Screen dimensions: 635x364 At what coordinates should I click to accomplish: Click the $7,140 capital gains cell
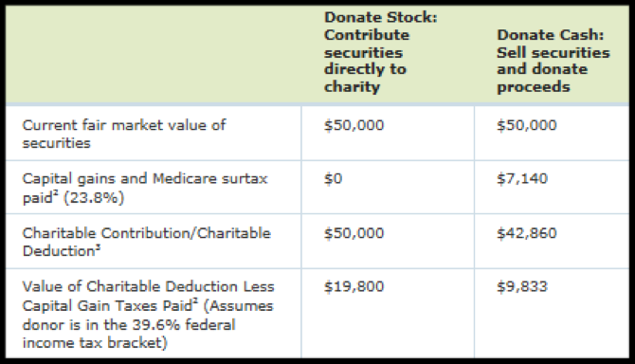click(x=522, y=178)
